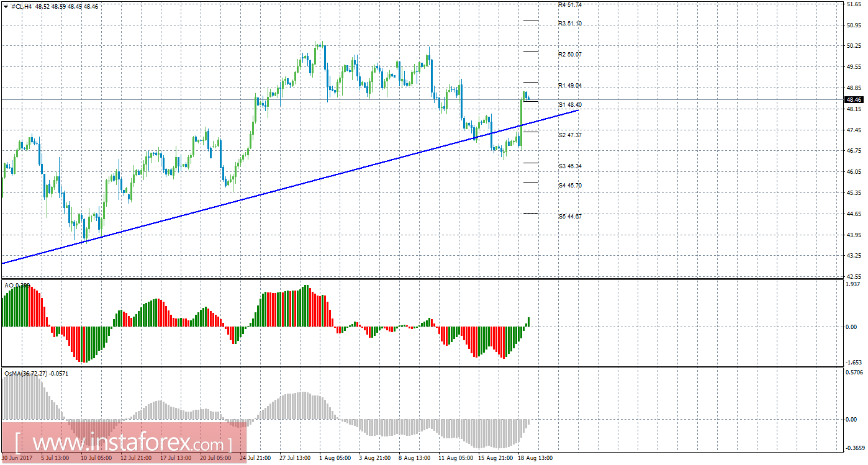Click the 43.95 price axis value
Image resolution: width=868 pixels, height=465 pixels.
[x=854, y=235]
